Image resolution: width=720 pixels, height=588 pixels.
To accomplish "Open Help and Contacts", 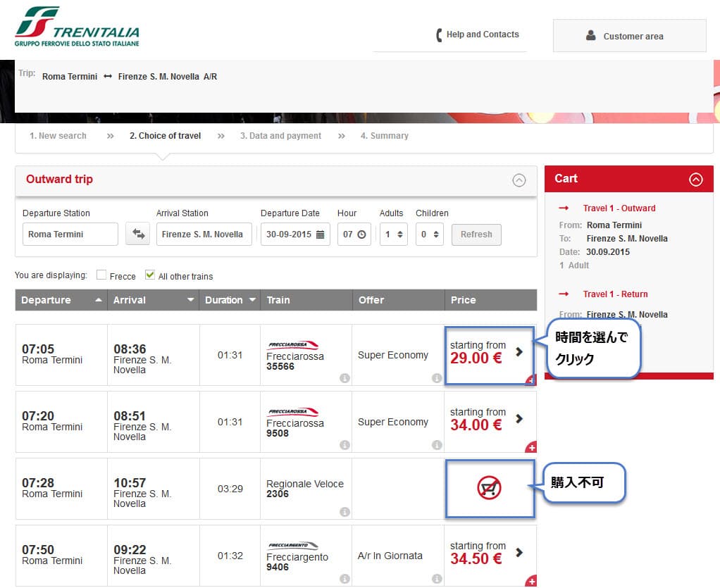I will click(483, 35).
